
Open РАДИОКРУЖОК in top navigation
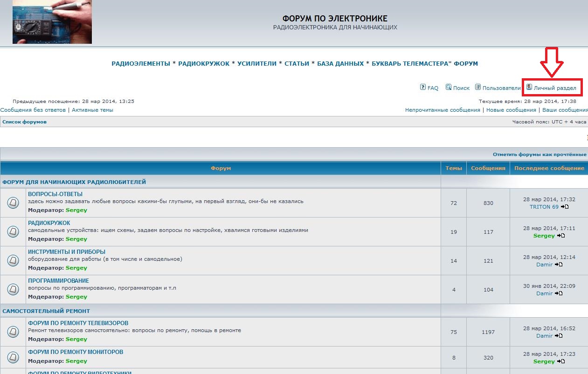point(204,64)
